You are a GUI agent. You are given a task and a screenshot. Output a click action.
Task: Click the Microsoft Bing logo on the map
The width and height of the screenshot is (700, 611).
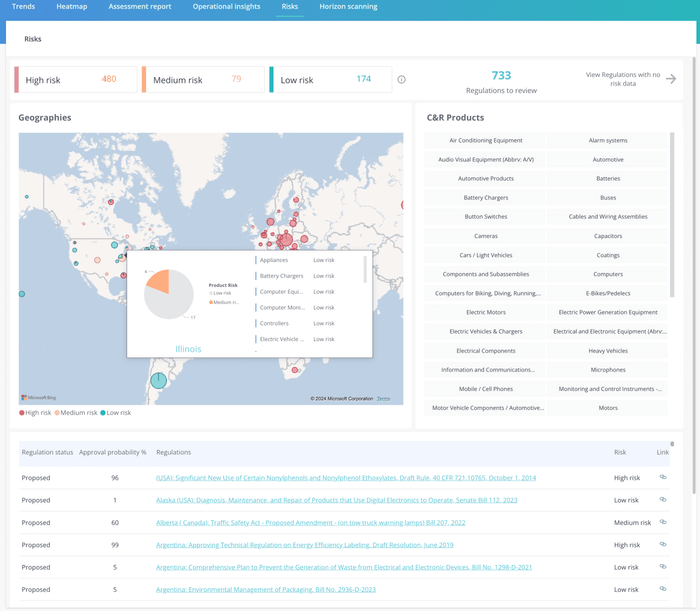[38, 397]
